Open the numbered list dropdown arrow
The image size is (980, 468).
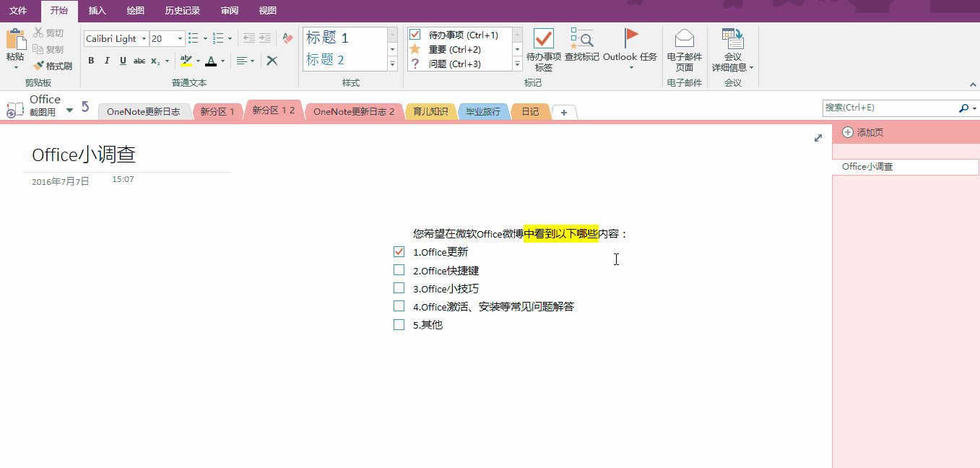[x=230, y=38]
